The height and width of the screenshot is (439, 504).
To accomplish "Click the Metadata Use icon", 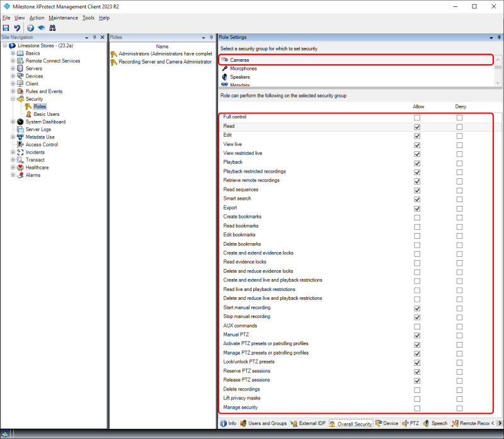I will tap(20, 137).
